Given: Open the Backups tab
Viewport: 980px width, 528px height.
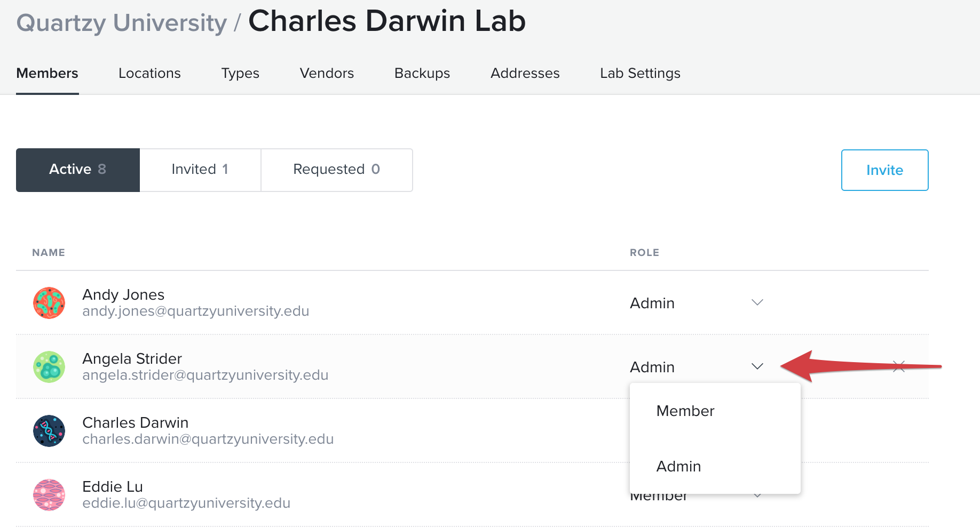Looking at the screenshot, I should coord(422,73).
